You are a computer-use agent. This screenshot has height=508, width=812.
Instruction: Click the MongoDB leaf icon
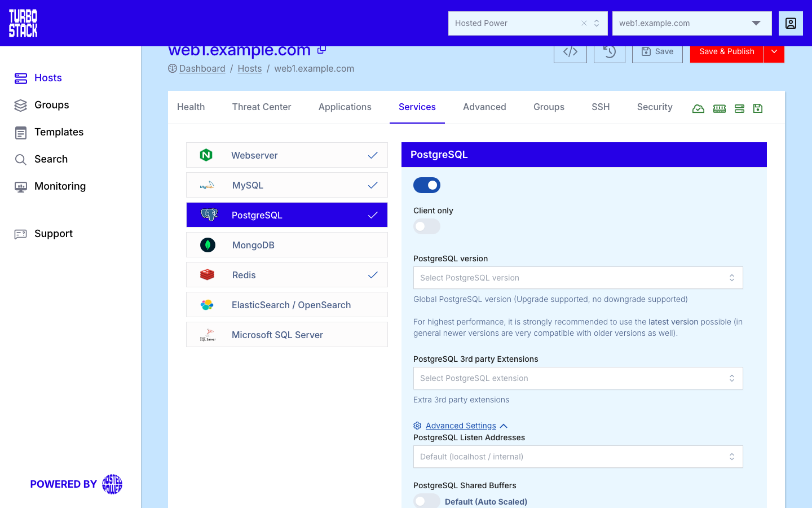click(208, 245)
